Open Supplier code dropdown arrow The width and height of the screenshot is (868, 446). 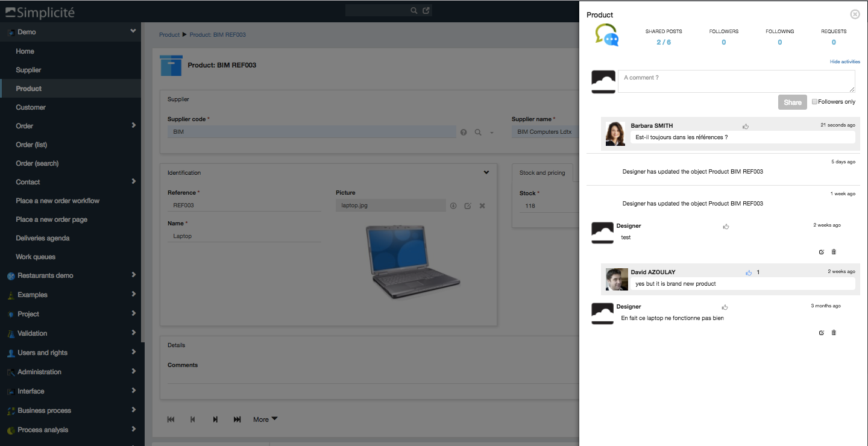tap(492, 133)
